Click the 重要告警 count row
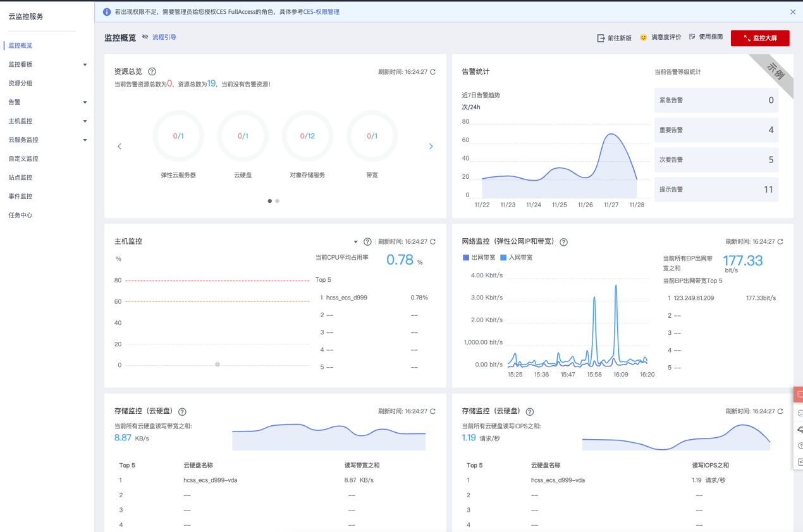The width and height of the screenshot is (803, 532). 716,130
